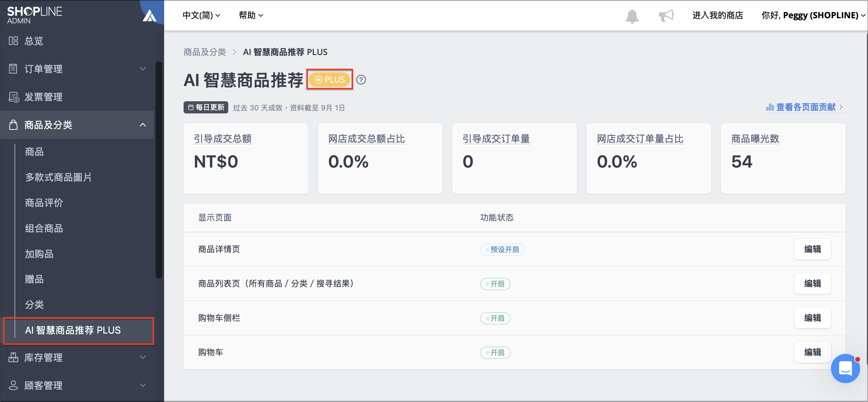Click the bar chart icon beside 查看各页面贡献
The image size is (868, 402).
click(770, 107)
